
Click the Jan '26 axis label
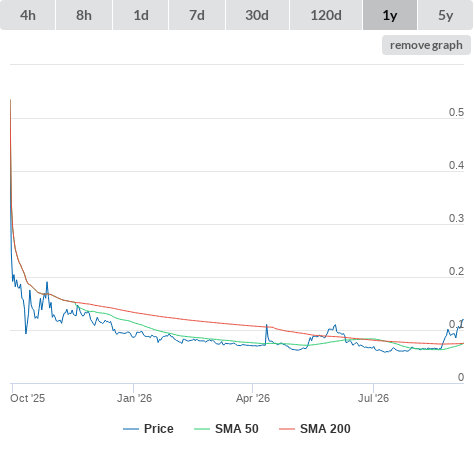(x=134, y=398)
